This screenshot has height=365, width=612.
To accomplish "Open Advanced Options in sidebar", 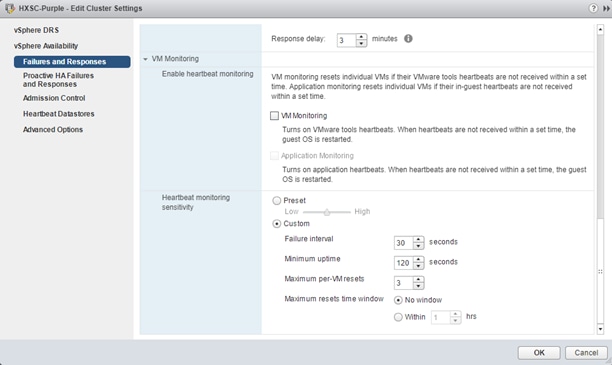I will point(53,129).
